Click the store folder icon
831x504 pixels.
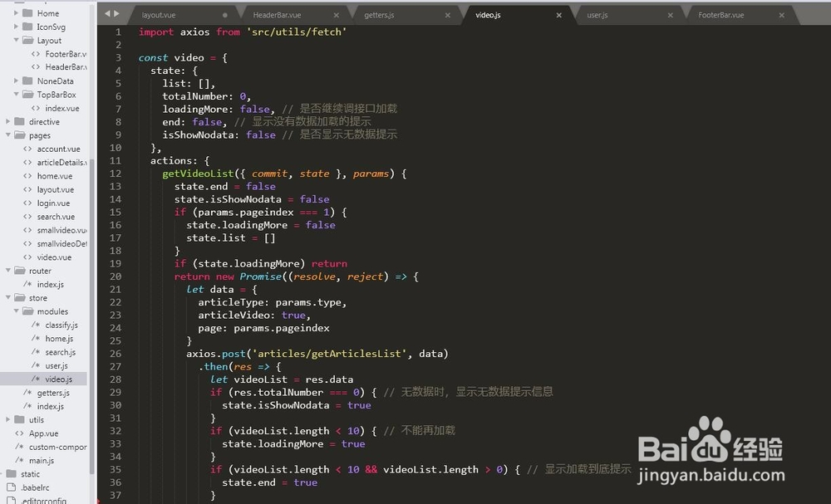point(20,298)
